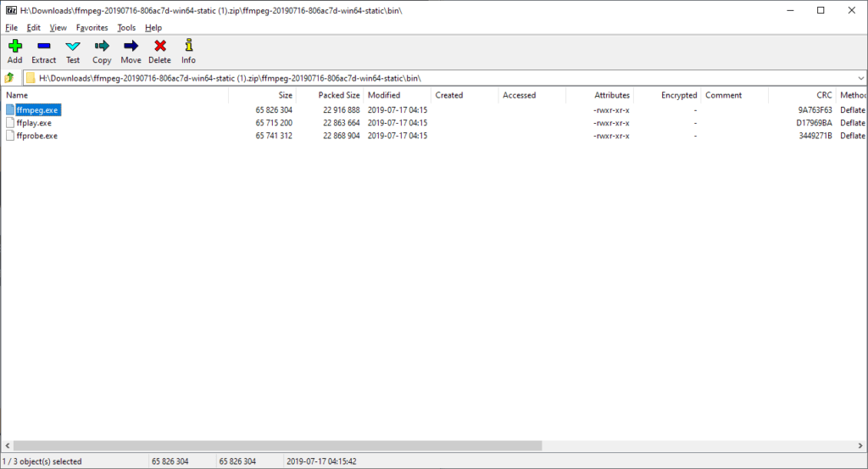Sort by Packed Size column header

[x=330, y=95]
